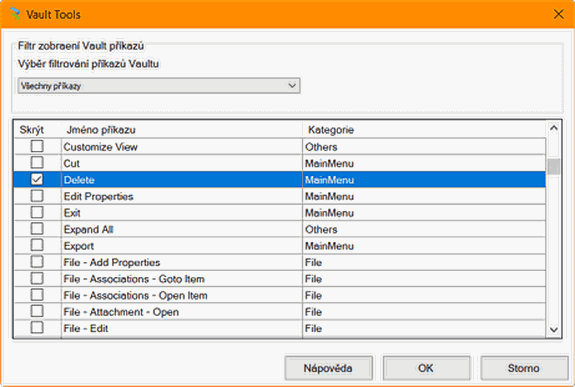Close the Vault Tools dialog
Image resolution: width=575 pixels, height=387 pixels.
coord(558,14)
